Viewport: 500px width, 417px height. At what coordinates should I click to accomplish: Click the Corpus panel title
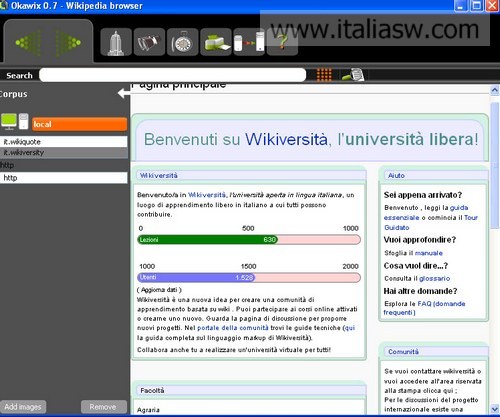coord(14,94)
